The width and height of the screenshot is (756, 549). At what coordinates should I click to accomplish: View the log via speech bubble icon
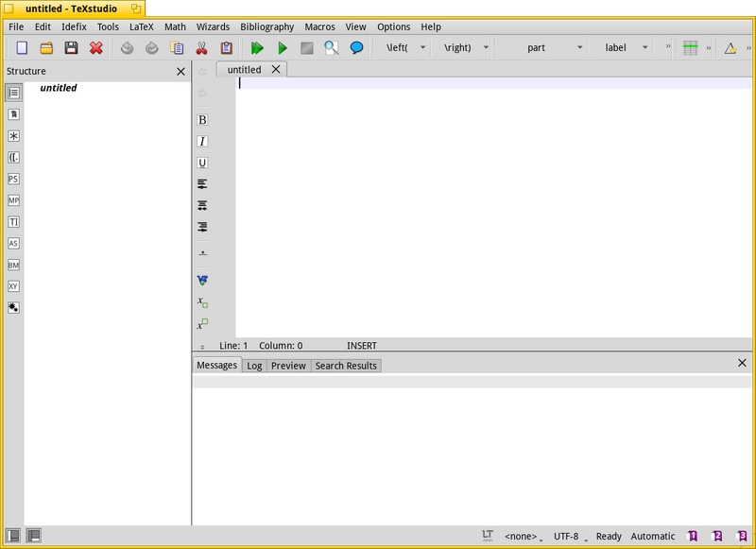[x=356, y=47]
